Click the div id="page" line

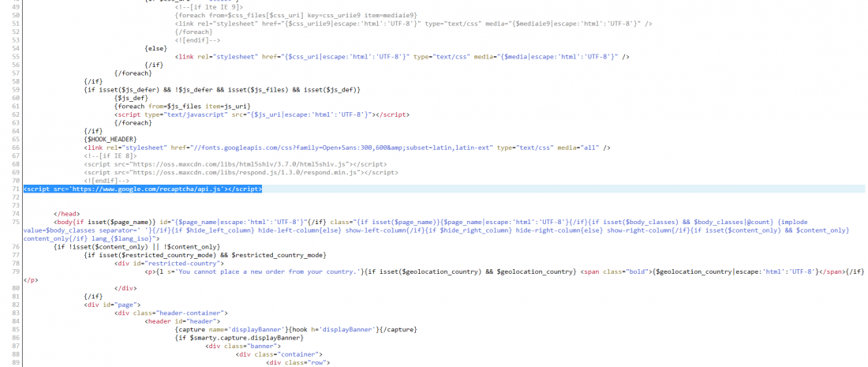(112, 304)
